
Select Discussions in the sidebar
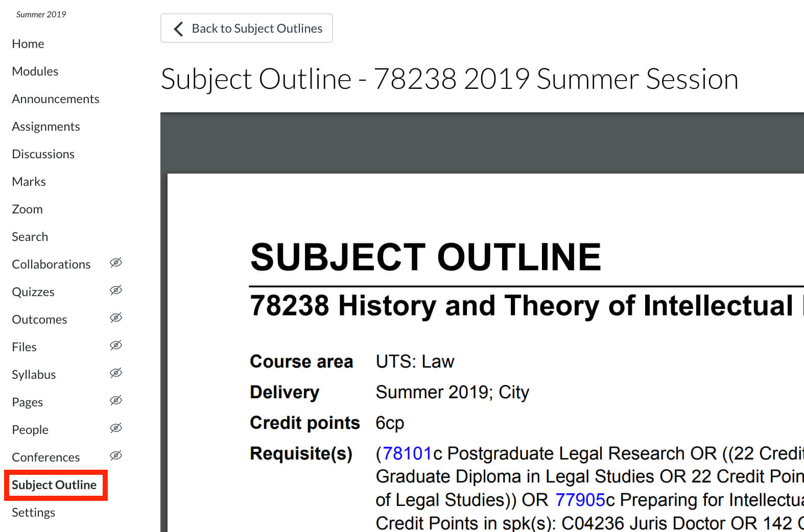click(x=43, y=154)
